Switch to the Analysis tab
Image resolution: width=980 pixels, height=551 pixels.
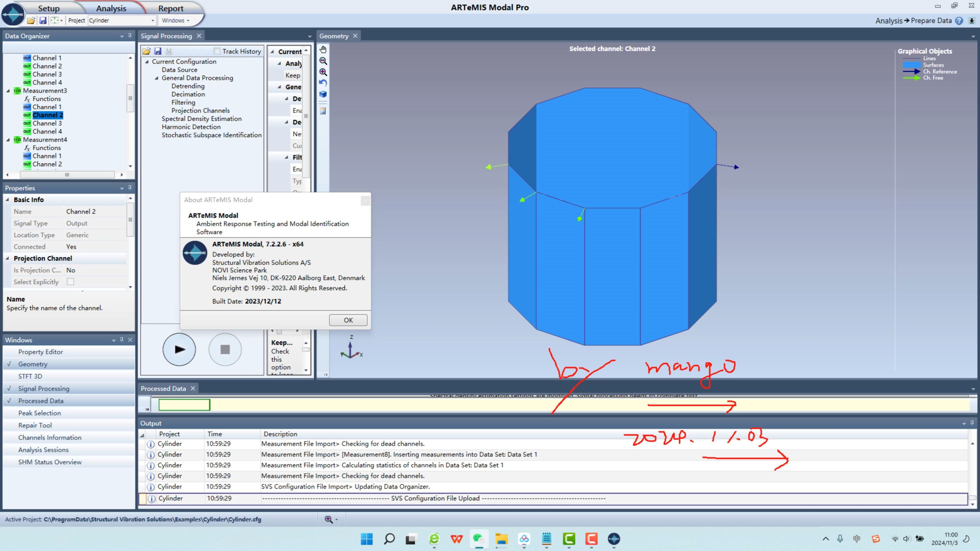coord(111,8)
